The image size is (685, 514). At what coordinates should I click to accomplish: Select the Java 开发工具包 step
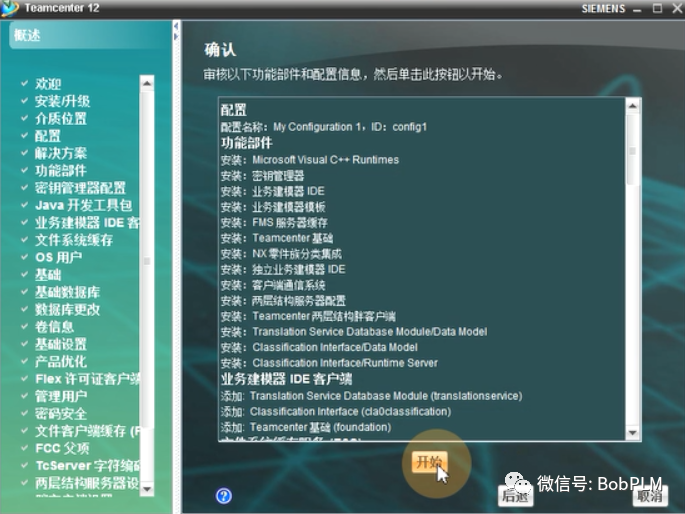[x=83, y=205]
